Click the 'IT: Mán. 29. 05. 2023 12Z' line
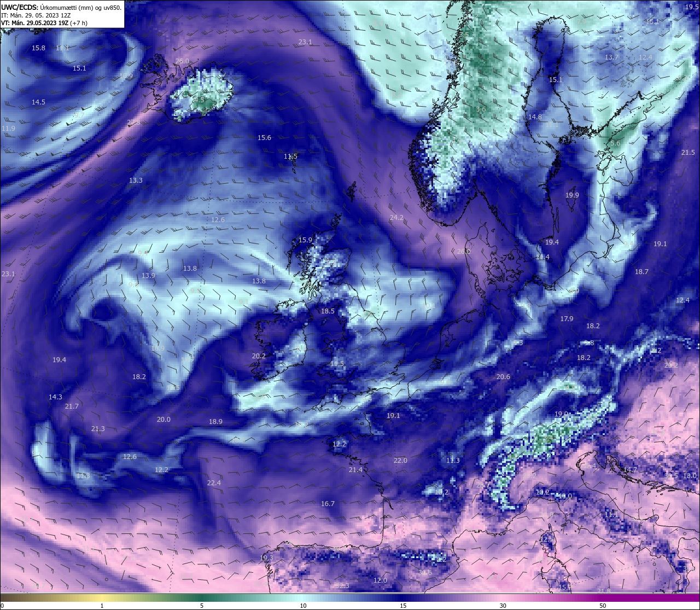The image size is (700, 610). 36,15
